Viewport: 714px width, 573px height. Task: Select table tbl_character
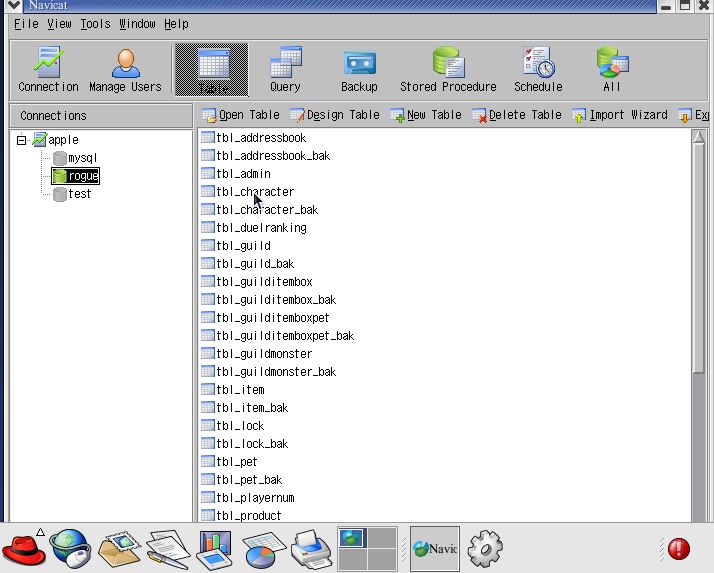coord(248,192)
